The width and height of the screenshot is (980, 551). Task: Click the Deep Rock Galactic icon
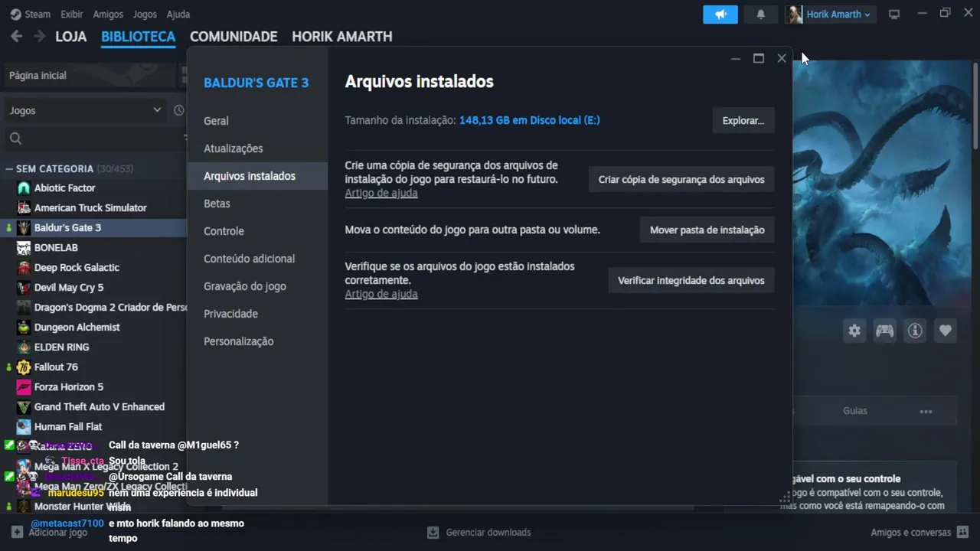24,267
